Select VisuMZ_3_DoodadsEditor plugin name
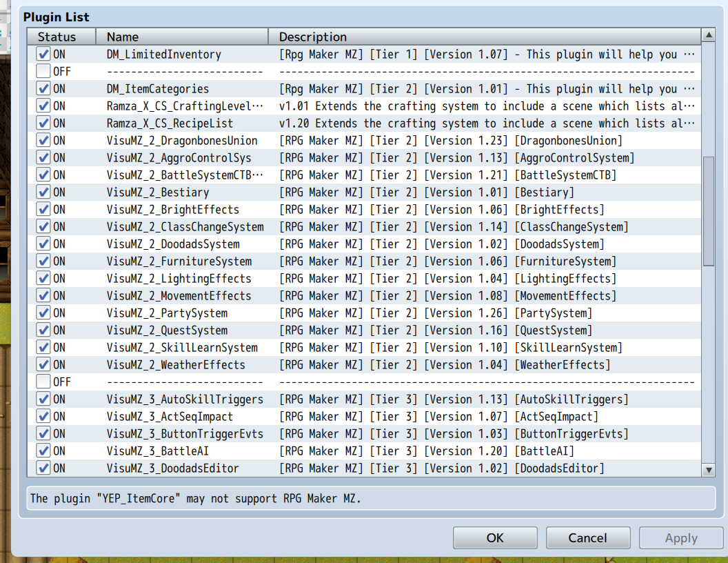This screenshot has width=728, height=563. [x=173, y=468]
